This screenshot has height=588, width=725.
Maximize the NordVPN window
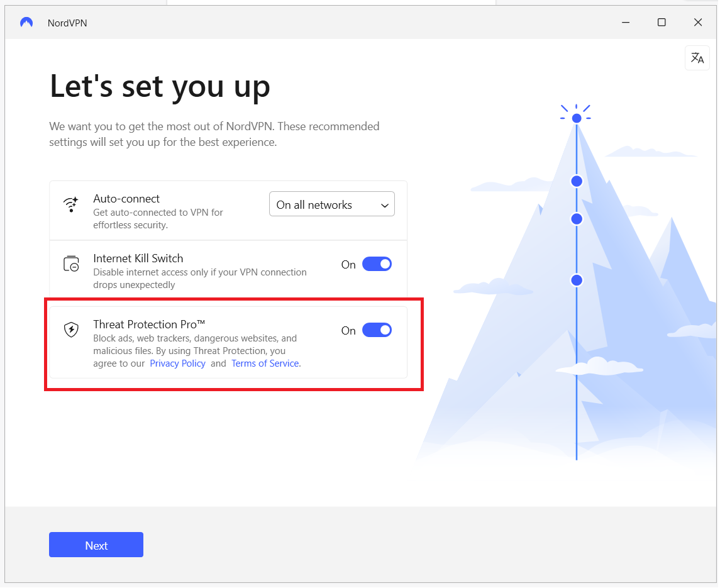pos(661,23)
